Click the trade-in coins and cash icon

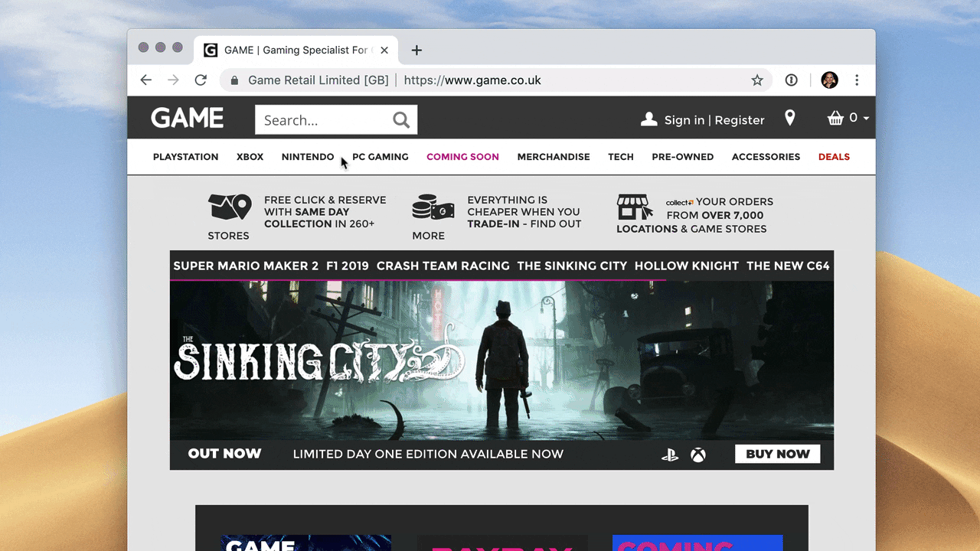(x=433, y=207)
